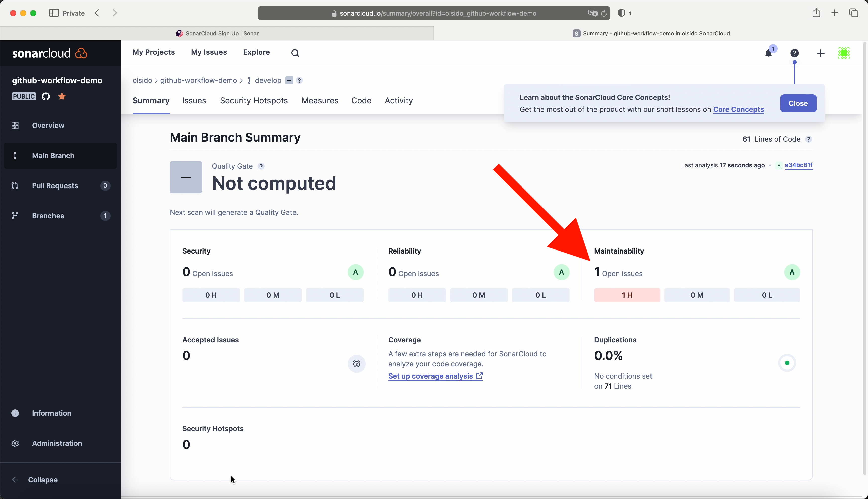The height and width of the screenshot is (499, 868).
Task: Open Branches in the sidebar
Action: [x=48, y=216]
